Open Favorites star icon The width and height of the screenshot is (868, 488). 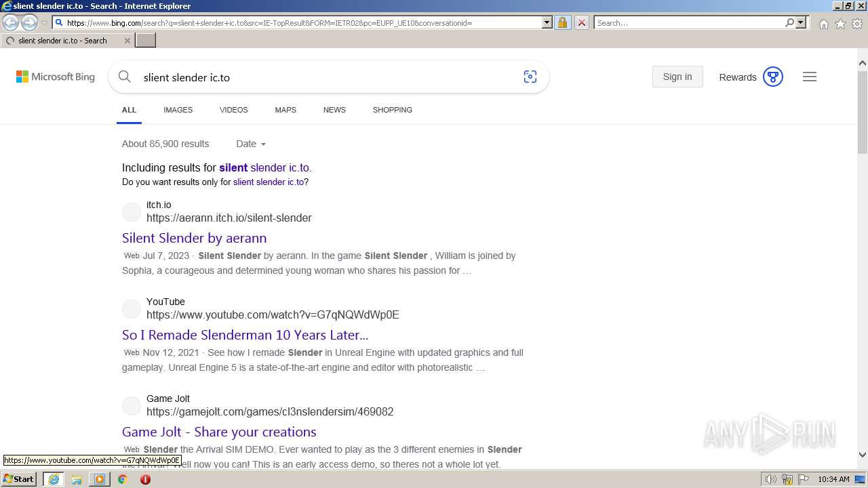(840, 24)
